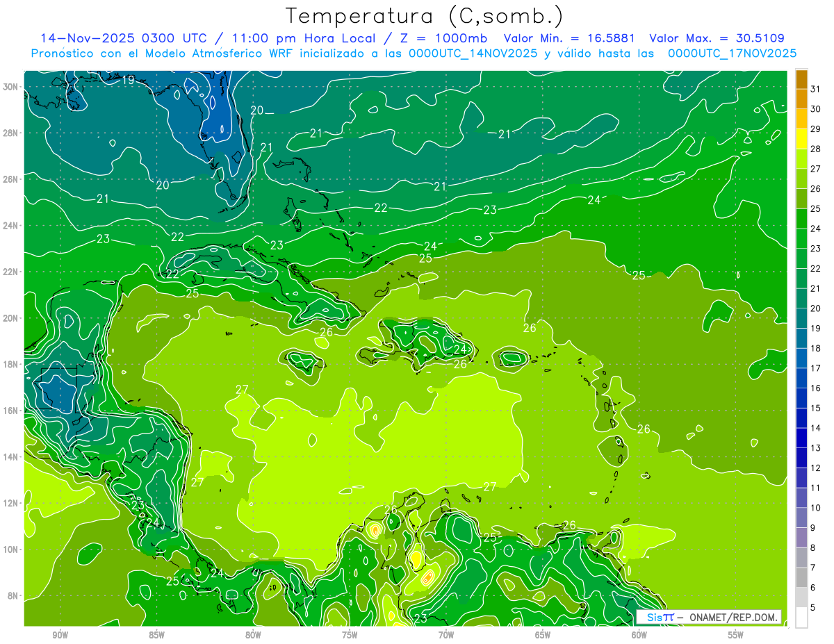Click the 55W longitude axis label
834x644 pixels.
coord(736,635)
